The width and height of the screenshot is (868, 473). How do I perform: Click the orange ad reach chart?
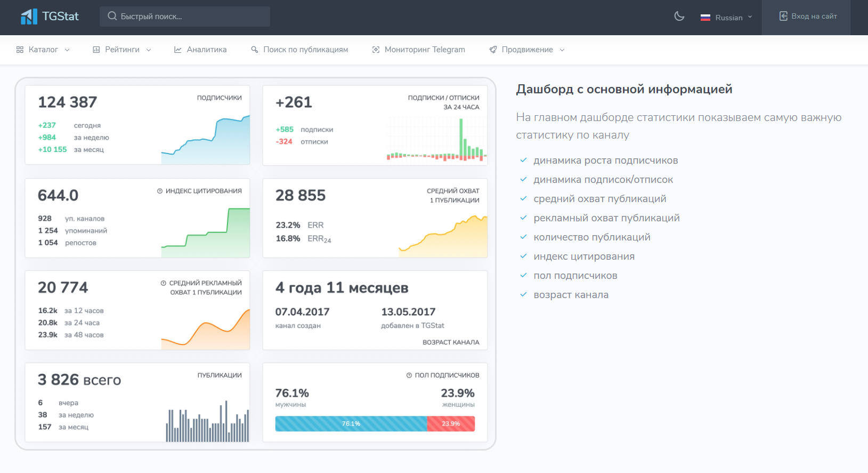point(206,330)
